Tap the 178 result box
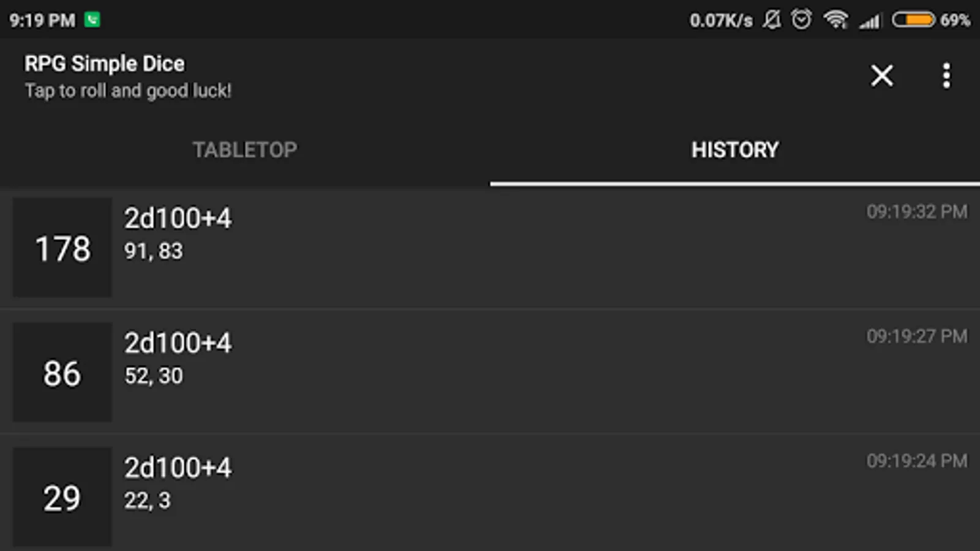This screenshot has width=980, height=551. click(x=62, y=248)
